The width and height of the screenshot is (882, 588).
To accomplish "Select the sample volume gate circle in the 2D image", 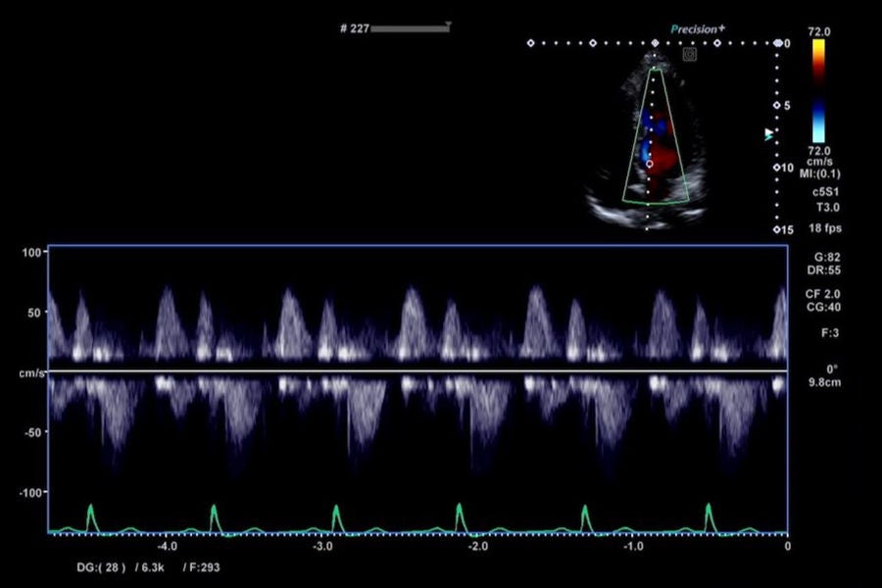I will [x=650, y=164].
